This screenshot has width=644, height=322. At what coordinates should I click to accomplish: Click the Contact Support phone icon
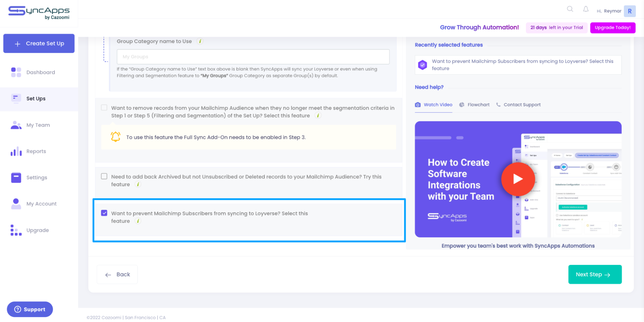pyautogui.click(x=498, y=105)
